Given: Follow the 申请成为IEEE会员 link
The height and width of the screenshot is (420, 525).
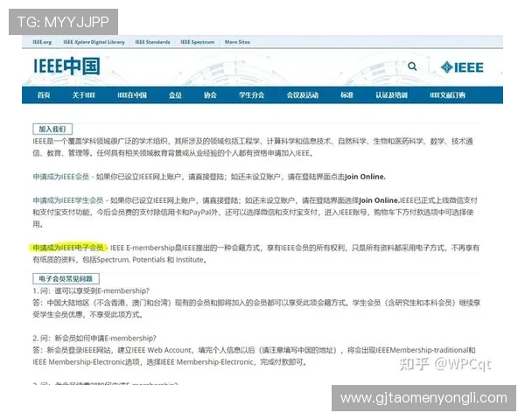Looking at the screenshot, I should [x=61, y=177].
